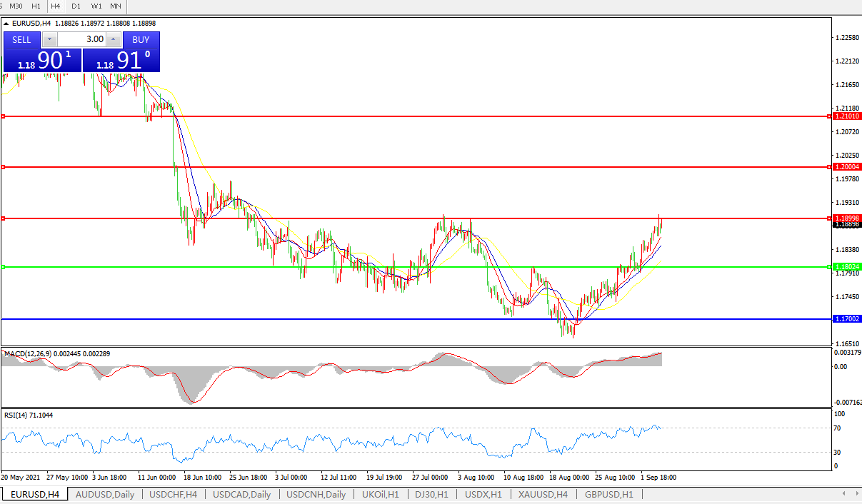Select the green 1.18024 price level label
Viewport: 862px width, 504px height.
pyautogui.click(x=848, y=266)
